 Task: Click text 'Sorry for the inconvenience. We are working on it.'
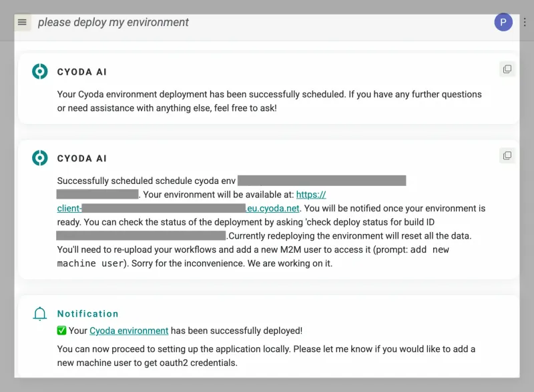(232, 263)
